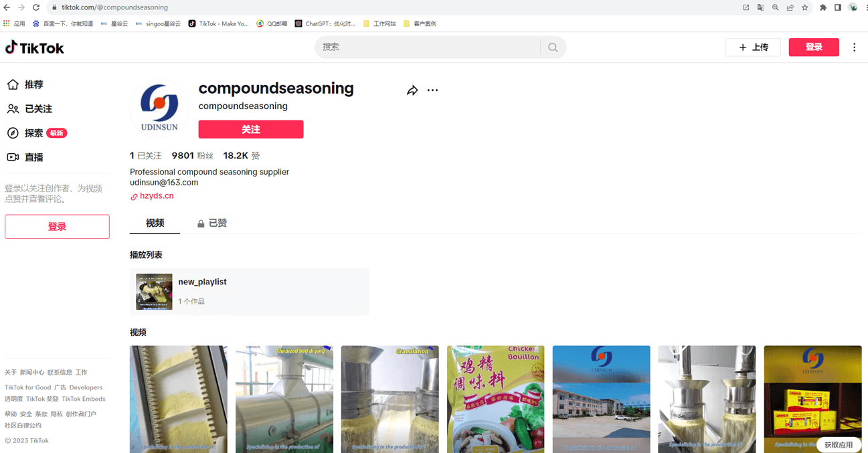Click the red 关注 follow button

tap(251, 129)
